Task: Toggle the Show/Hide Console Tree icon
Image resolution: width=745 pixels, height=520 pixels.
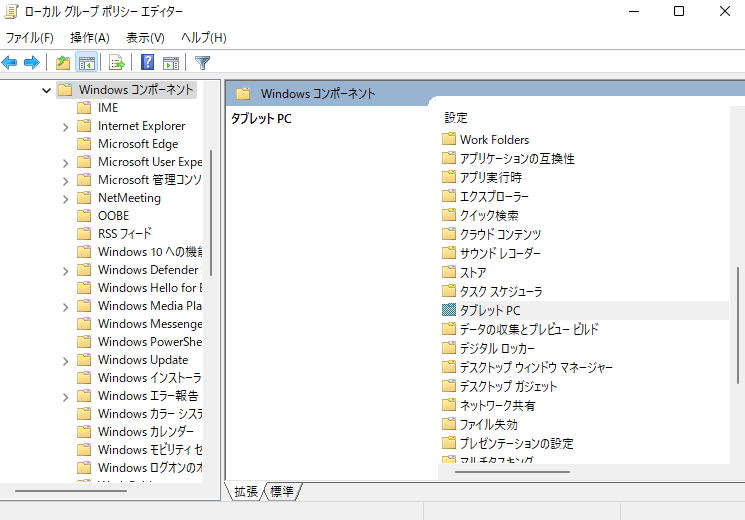Action: pyautogui.click(x=86, y=62)
